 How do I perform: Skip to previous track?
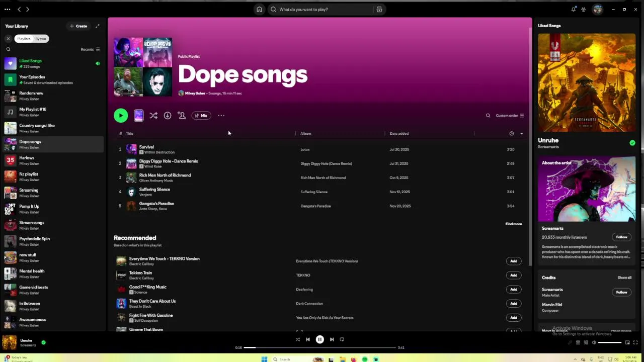308,339
